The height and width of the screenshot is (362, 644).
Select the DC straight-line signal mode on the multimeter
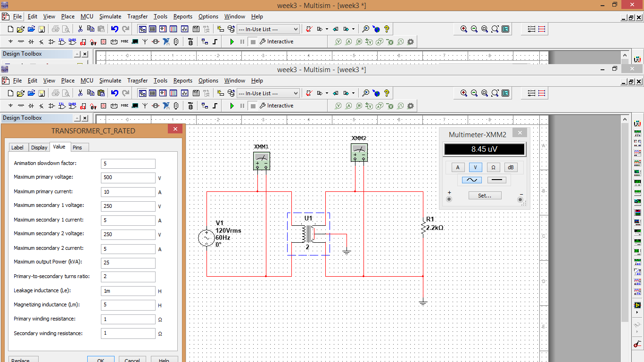(x=496, y=180)
